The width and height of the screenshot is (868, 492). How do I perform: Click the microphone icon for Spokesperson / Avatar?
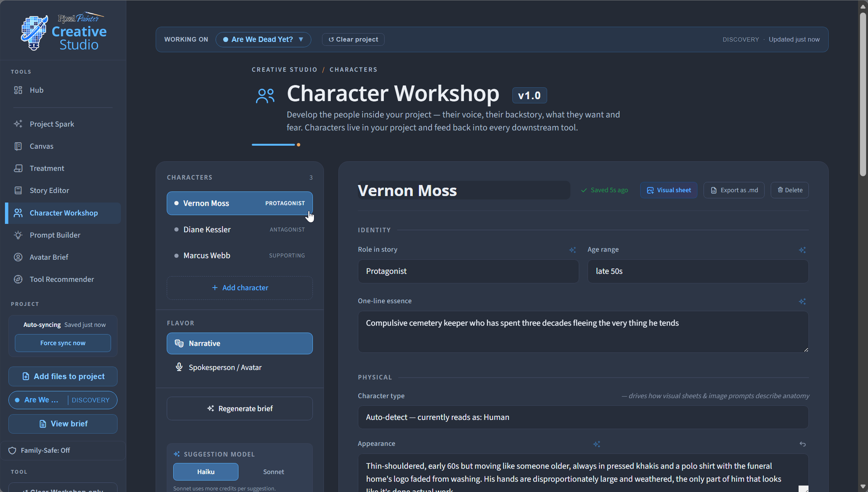[x=179, y=367]
